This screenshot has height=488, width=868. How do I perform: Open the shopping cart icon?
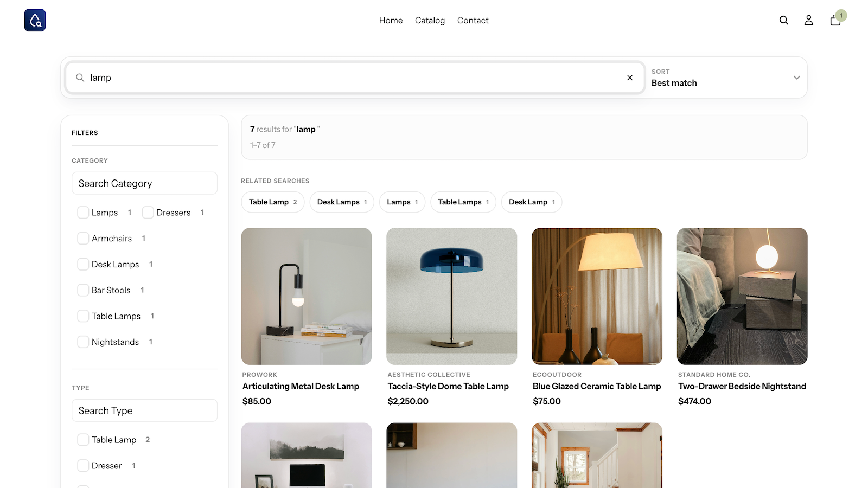click(835, 20)
